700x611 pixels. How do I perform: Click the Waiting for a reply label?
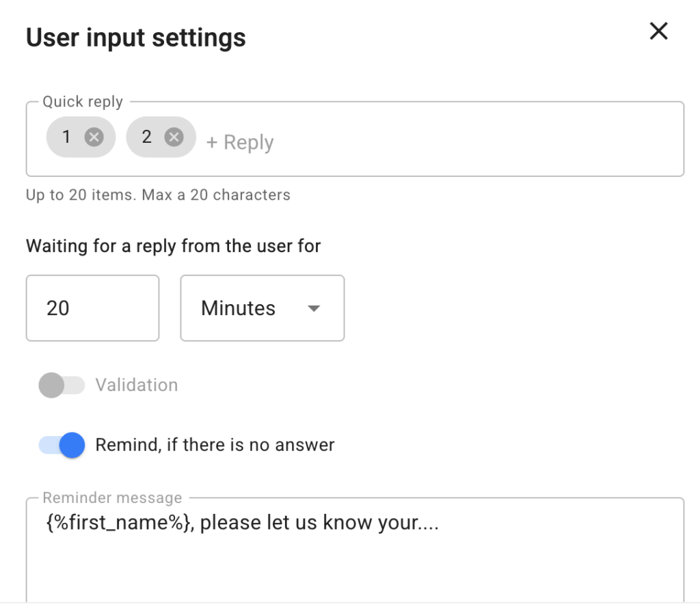(x=174, y=246)
